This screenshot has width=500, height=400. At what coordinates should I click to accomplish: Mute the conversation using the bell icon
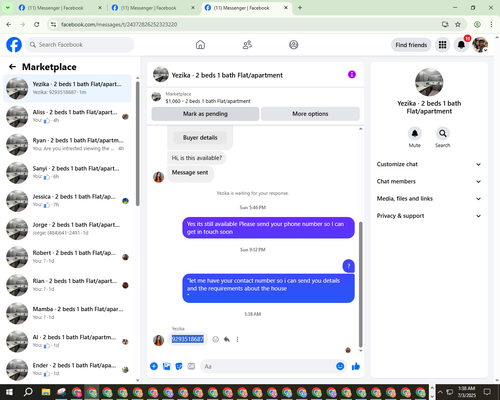415,133
